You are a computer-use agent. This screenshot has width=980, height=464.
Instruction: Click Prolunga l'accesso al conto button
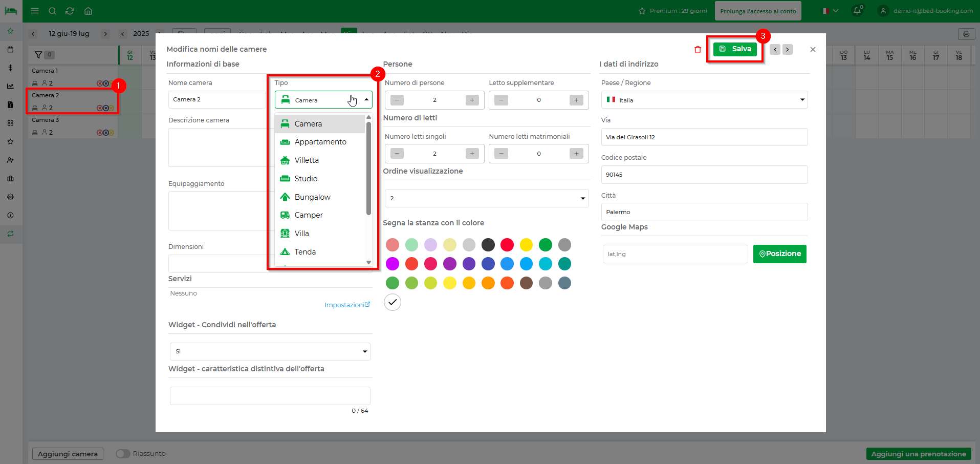(x=758, y=11)
